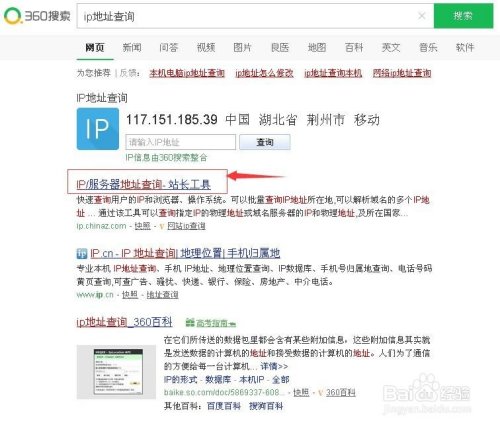
Task: Click the blue IP icon tile
Action: tap(98, 129)
